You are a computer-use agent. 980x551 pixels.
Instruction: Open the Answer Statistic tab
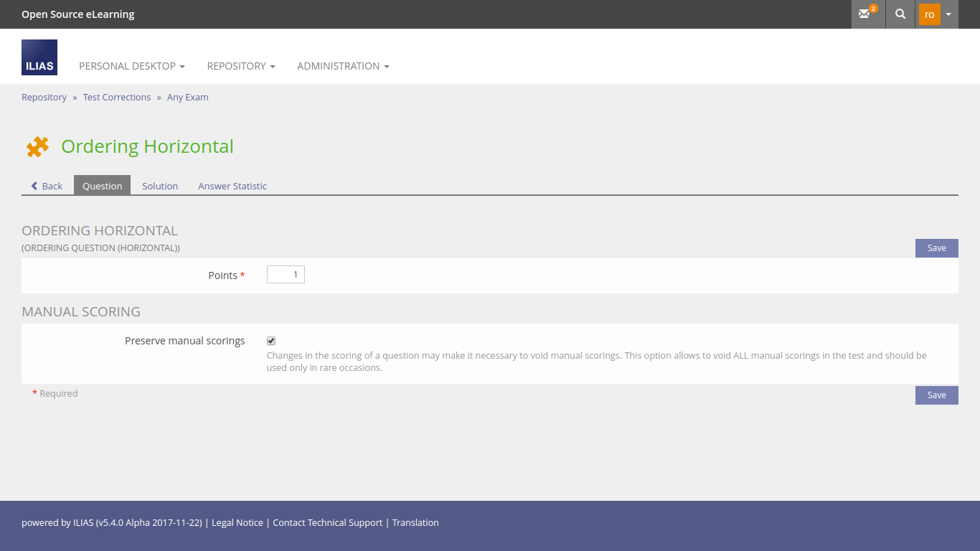pos(232,186)
